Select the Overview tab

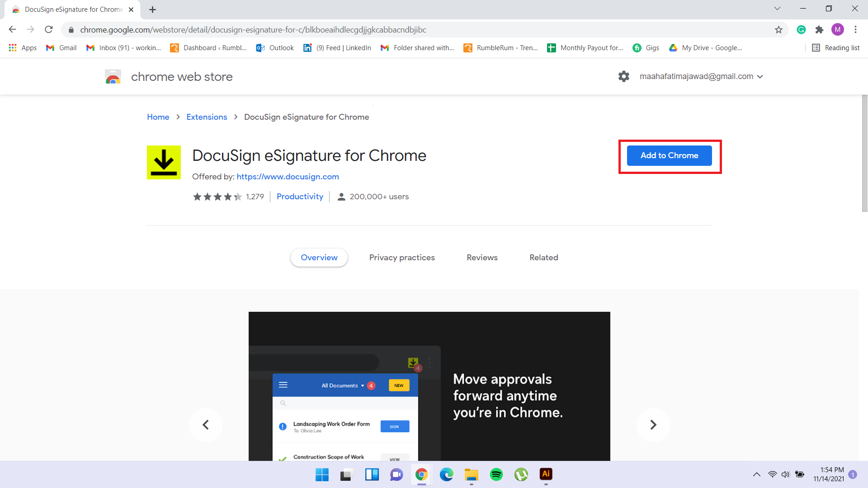click(x=319, y=258)
